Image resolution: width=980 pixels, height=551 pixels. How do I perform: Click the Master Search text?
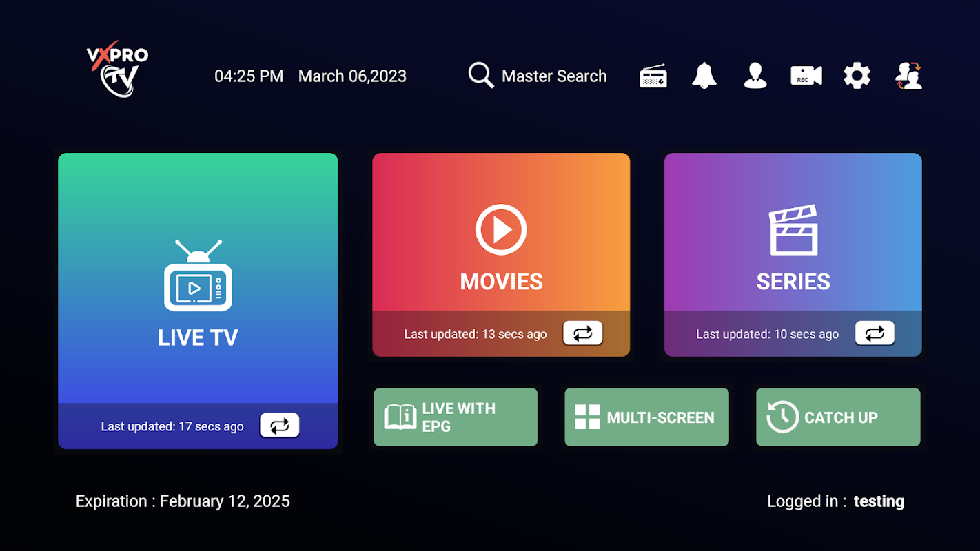point(554,76)
